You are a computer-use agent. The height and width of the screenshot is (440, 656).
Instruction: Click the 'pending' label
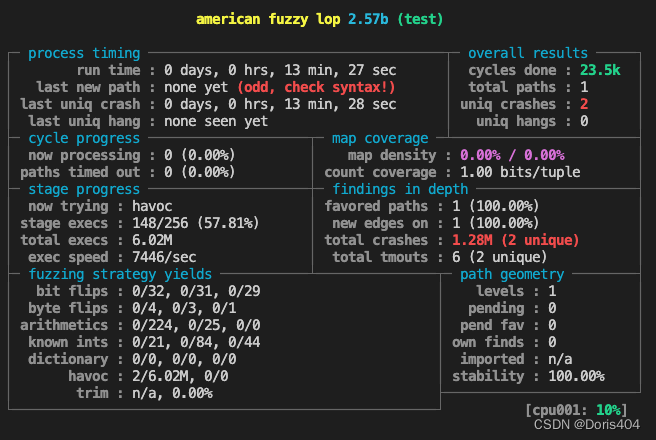coord(496,309)
